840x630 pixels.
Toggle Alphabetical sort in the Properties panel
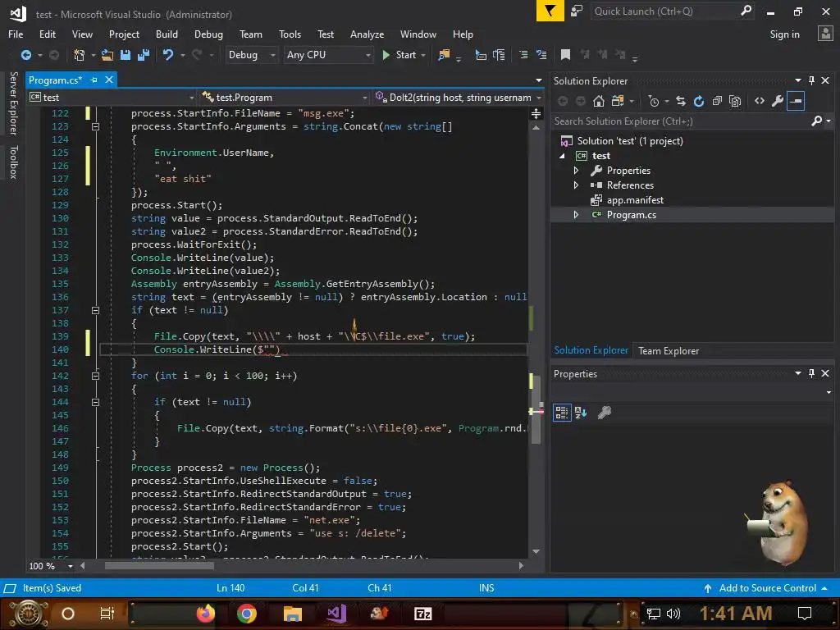point(581,412)
